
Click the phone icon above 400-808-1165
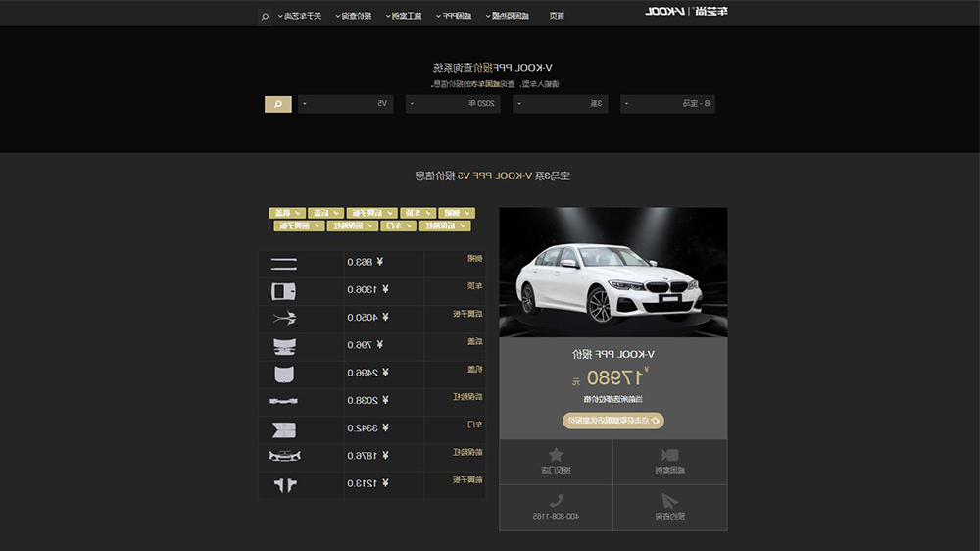pyautogui.click(x=556, y=500)
